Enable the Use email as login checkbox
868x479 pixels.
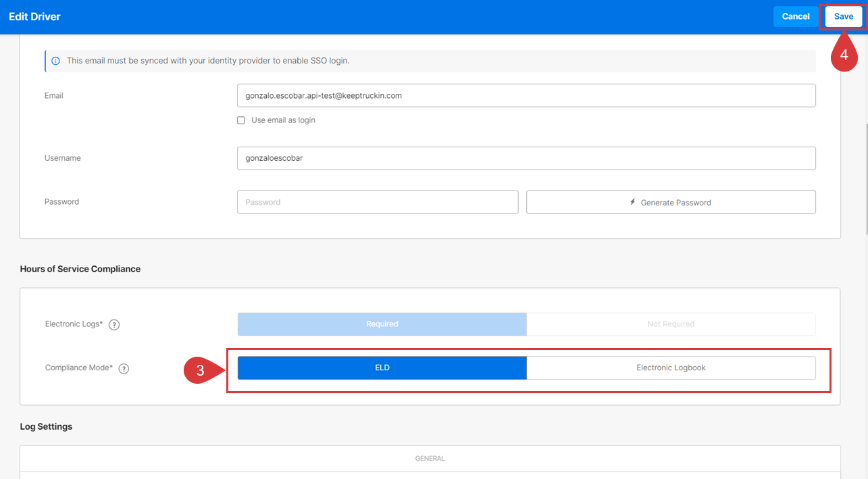(x=241, y=120)
